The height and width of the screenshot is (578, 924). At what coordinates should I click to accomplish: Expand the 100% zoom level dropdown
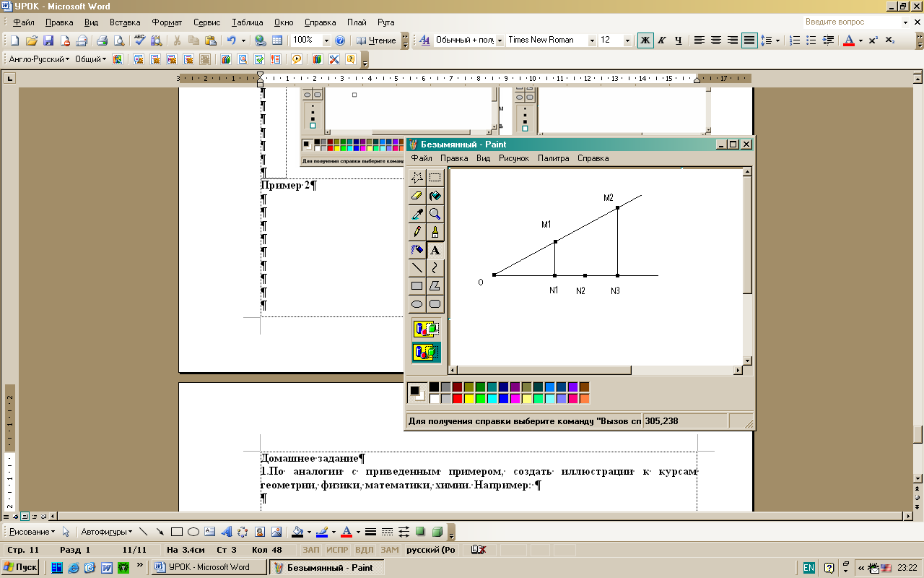click(x=326, y=40)
